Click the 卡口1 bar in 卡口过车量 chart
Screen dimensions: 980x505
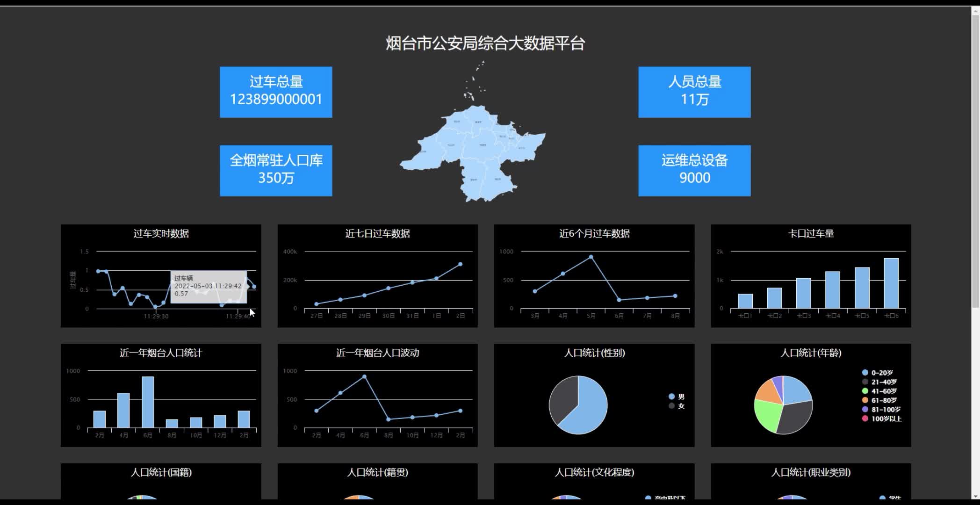745,301
